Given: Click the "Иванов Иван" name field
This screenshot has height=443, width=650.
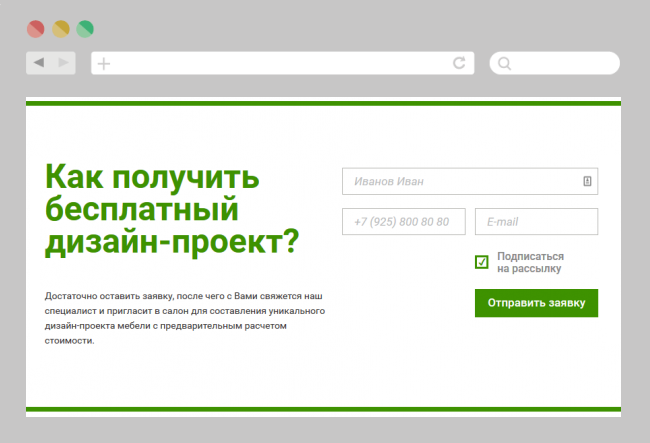Looking at the screenshot, I should click(x=460, y=181).
